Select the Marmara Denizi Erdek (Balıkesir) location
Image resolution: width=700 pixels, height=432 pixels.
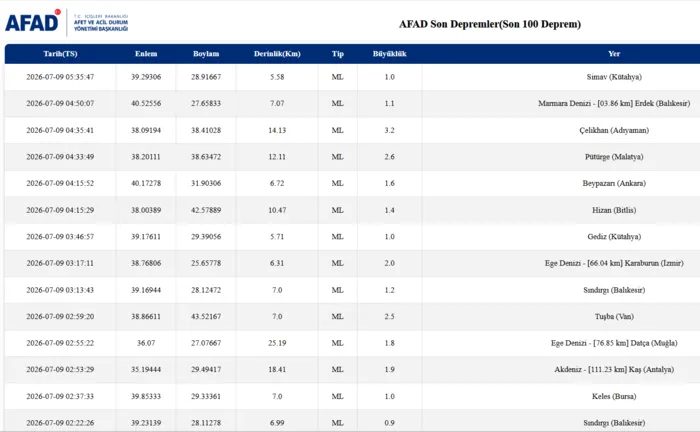614,103
